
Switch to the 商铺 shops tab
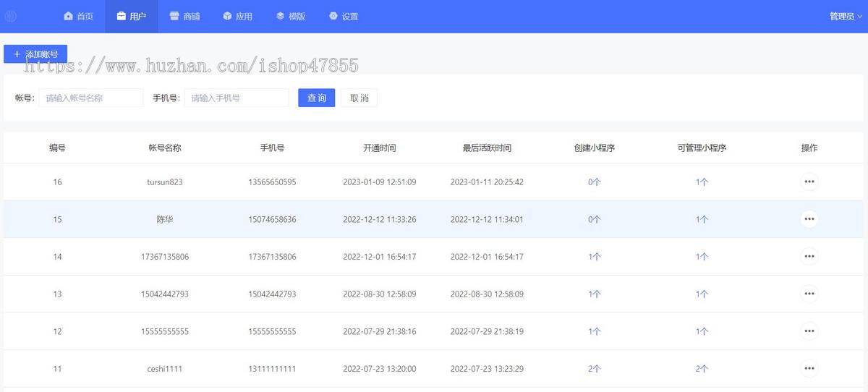point(184,16)
